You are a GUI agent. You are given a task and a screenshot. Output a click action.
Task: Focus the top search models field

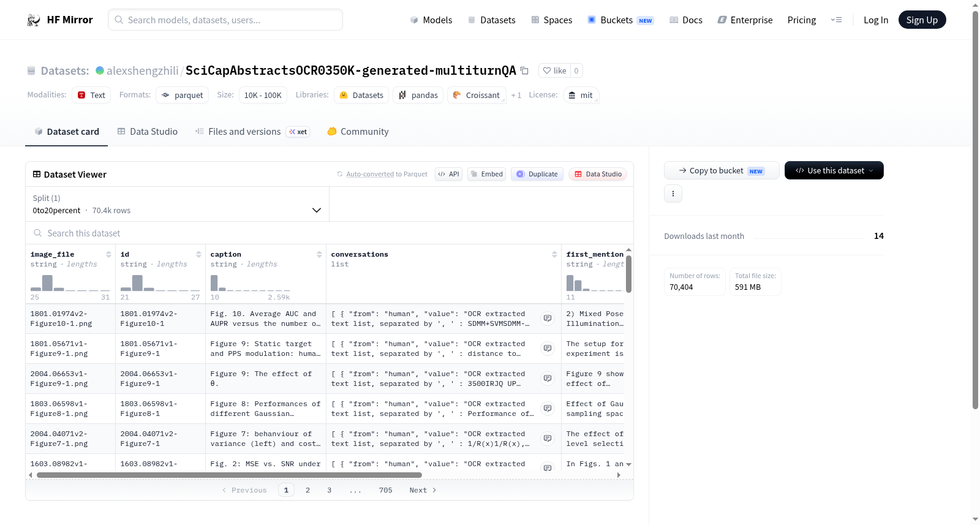click(x=225, y=20)
